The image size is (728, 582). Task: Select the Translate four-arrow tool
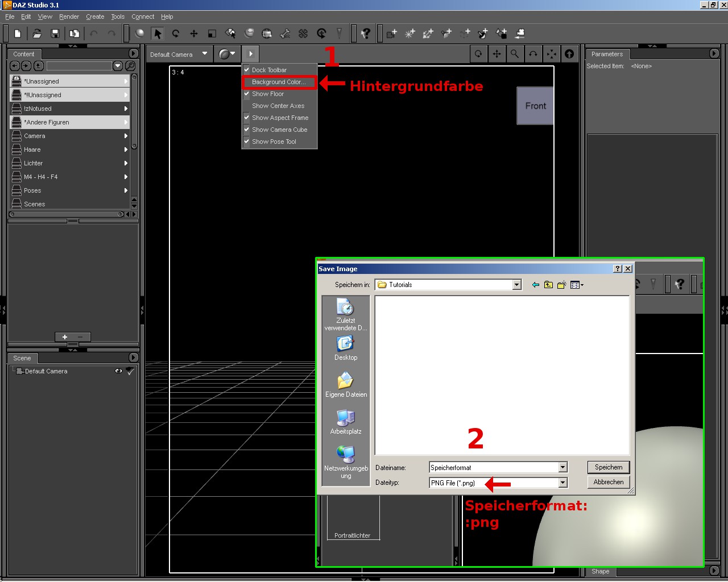point(194,34)
